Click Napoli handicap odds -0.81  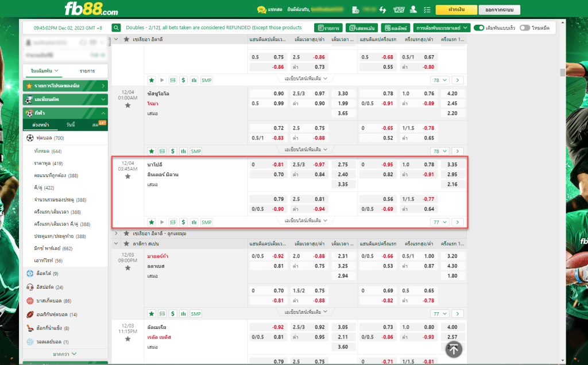pos(278,165)
